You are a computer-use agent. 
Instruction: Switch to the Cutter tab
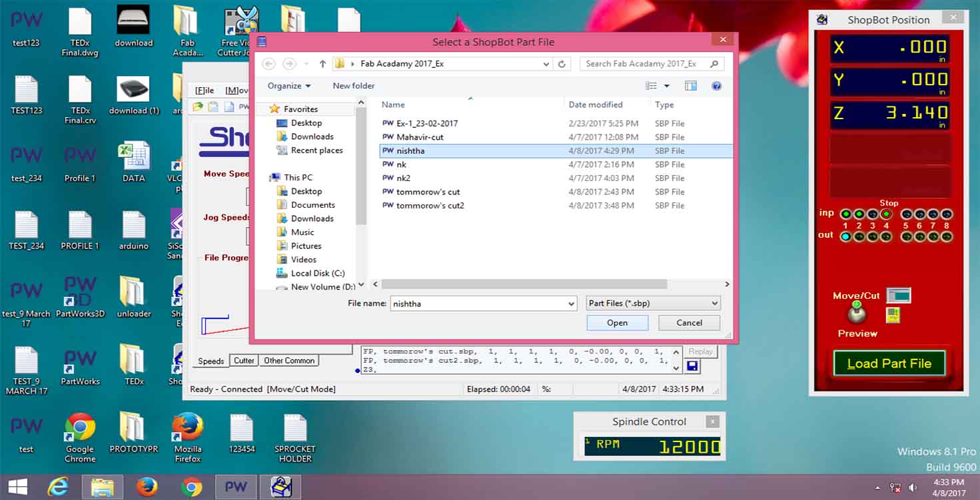[x=244, y=361]
